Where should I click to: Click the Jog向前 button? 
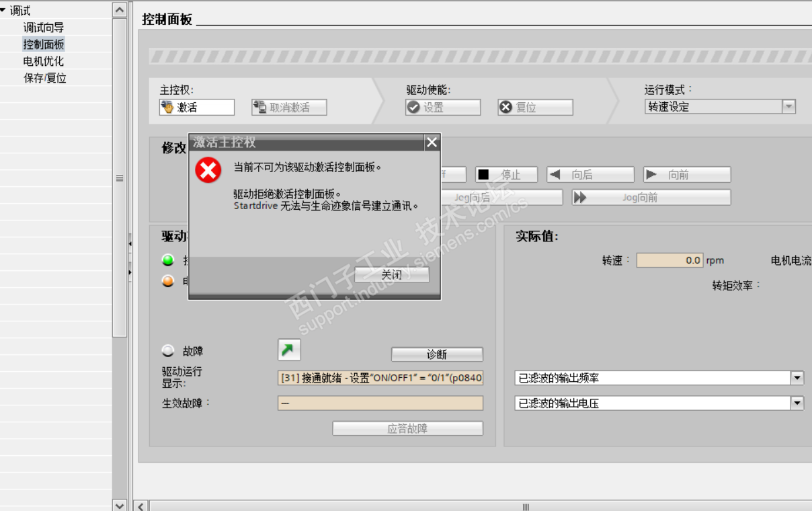(651, 197)
